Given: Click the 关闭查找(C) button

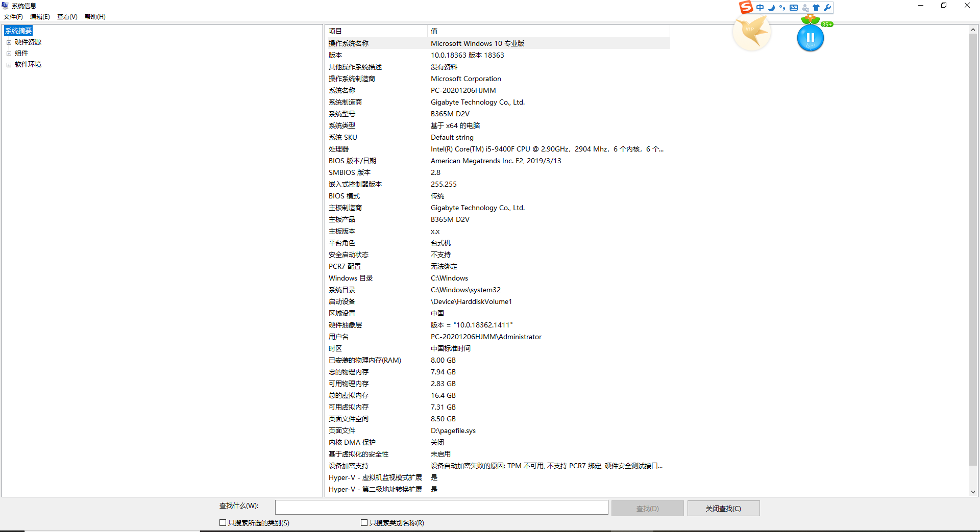Looking at the screenshot, I should click(723, 508).
